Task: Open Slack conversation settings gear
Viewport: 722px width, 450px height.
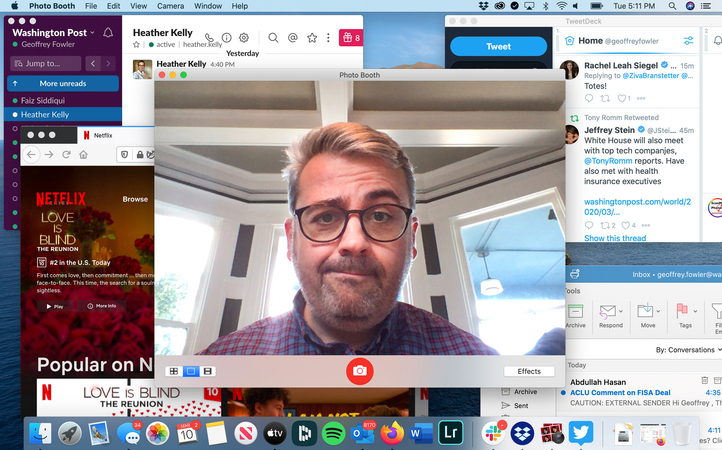Action: [243, 38]
